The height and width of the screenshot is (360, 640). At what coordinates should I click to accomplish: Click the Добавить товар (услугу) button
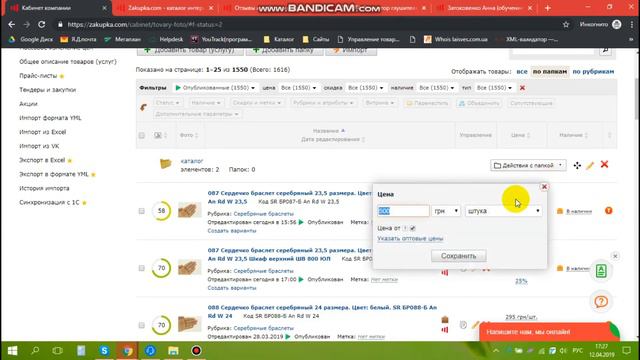pos(190,51)
